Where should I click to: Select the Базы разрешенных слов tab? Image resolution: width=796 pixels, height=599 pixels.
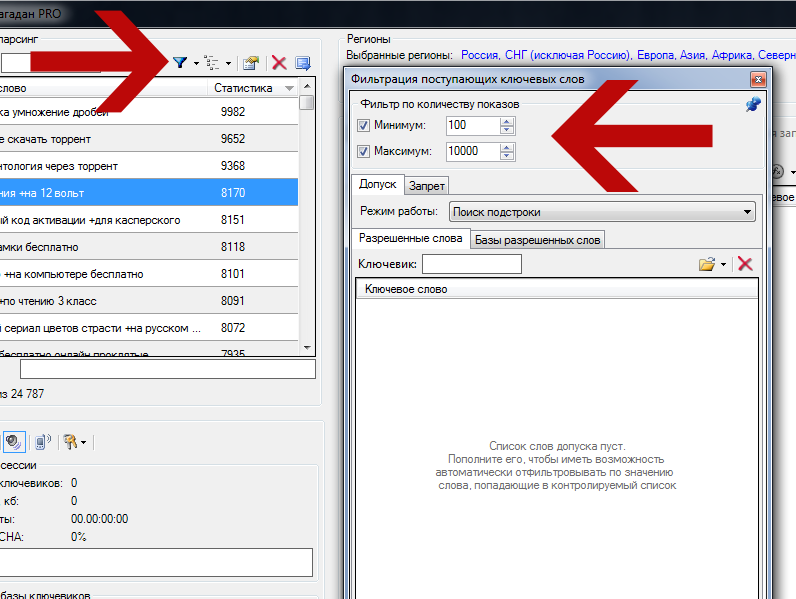coord(537,240)
